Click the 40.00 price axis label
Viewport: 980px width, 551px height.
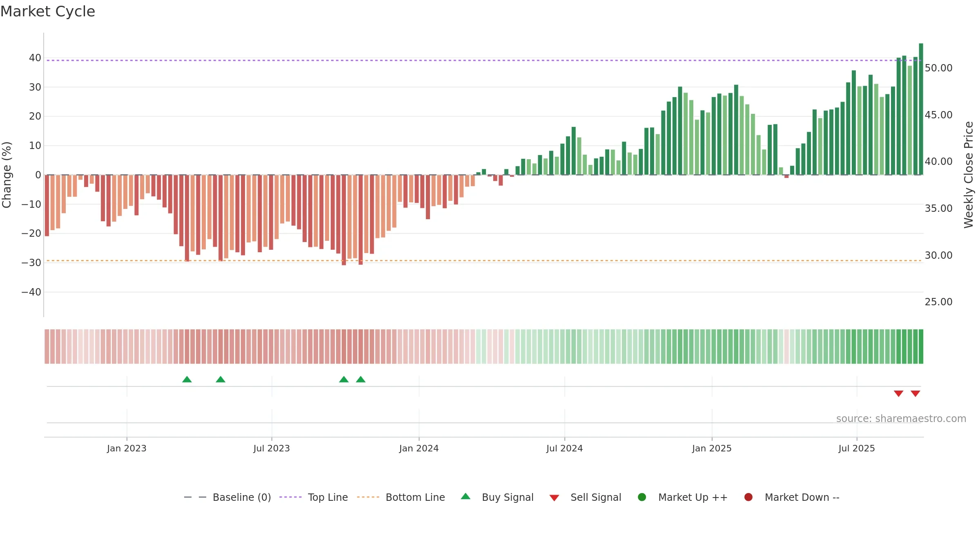coord(938,162)
